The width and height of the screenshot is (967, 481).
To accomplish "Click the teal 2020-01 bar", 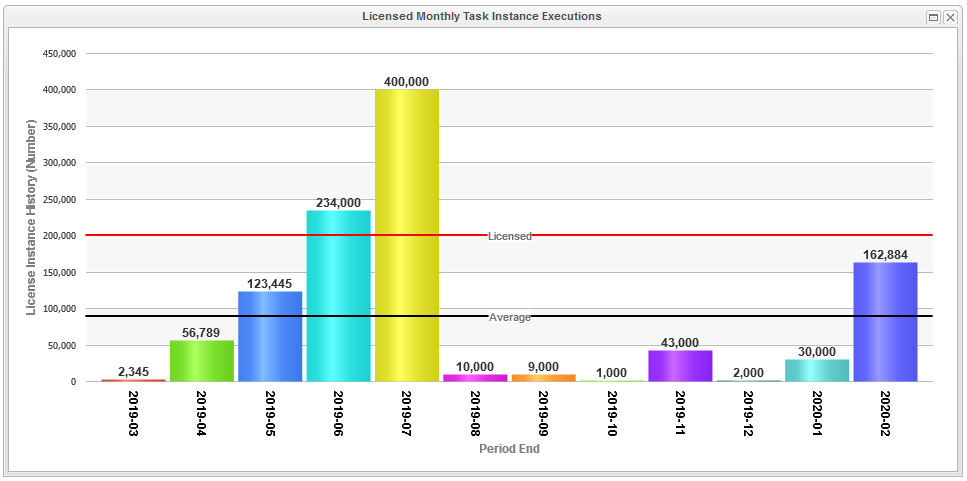I will tap(817, 370).
